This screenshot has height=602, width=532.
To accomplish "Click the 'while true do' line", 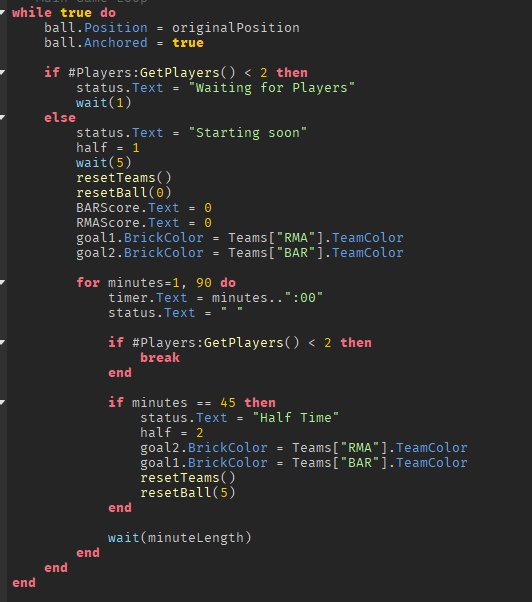I will pyautogui.click(x=64, y=13).
